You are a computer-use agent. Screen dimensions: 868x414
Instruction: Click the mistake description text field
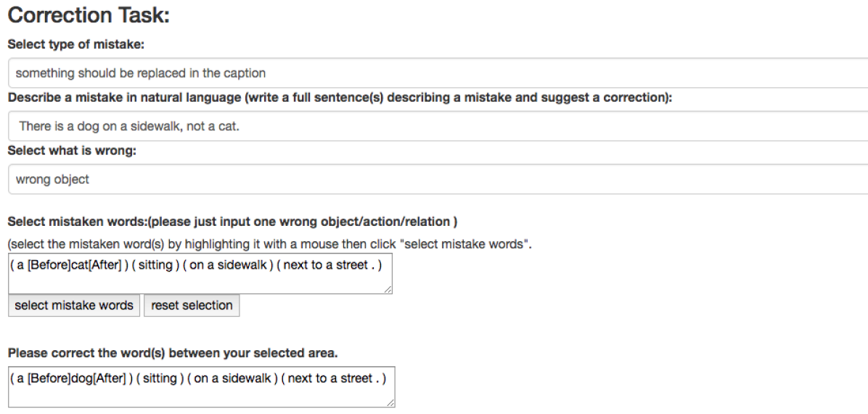[435, 126]
